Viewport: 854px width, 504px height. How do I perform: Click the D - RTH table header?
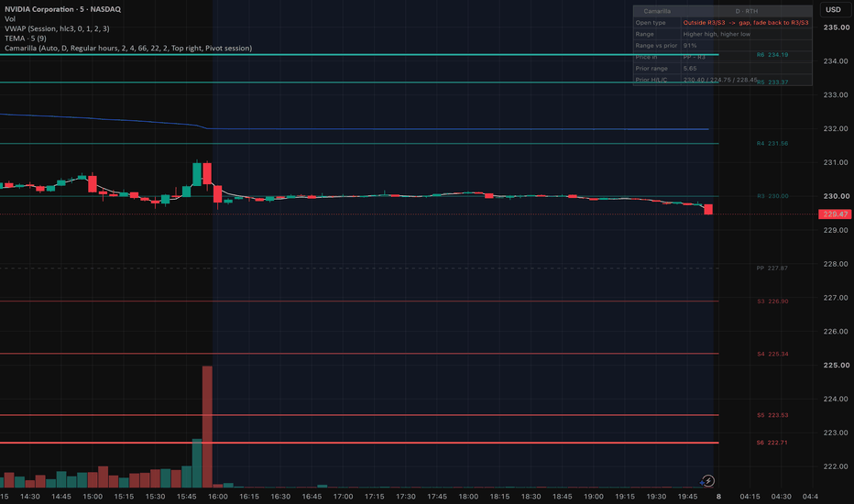(746, 11)
